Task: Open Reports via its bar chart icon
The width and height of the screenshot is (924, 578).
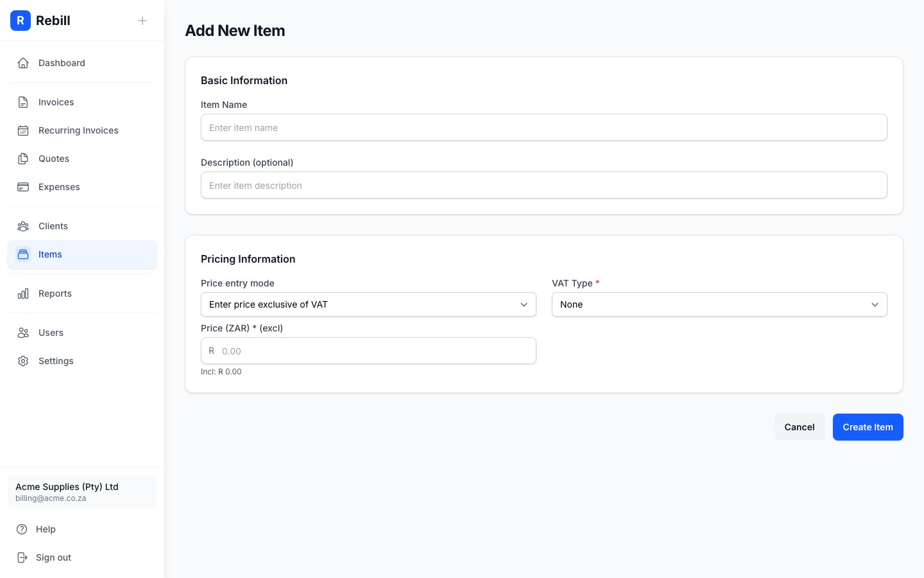Action: 23,293
